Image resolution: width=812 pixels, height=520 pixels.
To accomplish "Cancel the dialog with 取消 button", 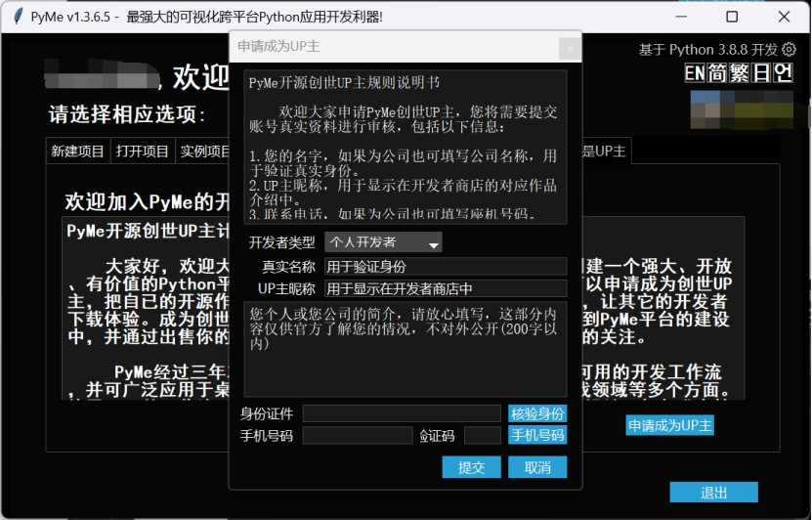I will pos(537,467).
